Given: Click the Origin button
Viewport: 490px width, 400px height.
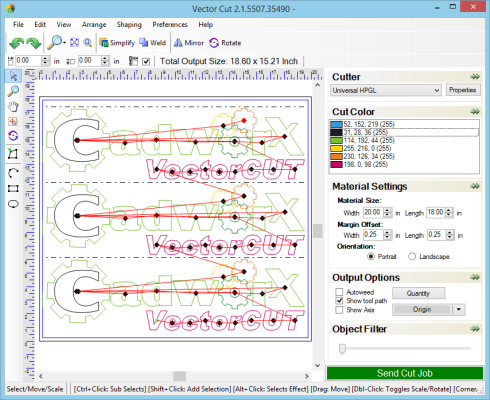Looking at the screenshot, I should coord(422,310).
